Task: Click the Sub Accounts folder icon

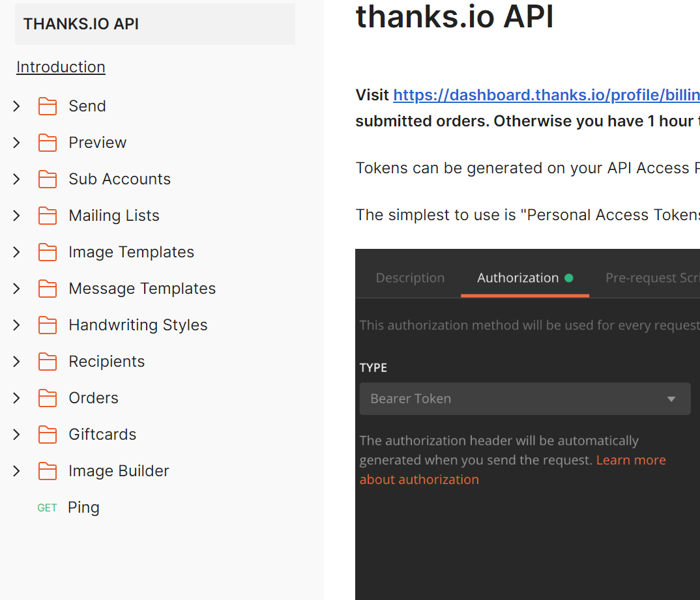Action: (48, 179)
